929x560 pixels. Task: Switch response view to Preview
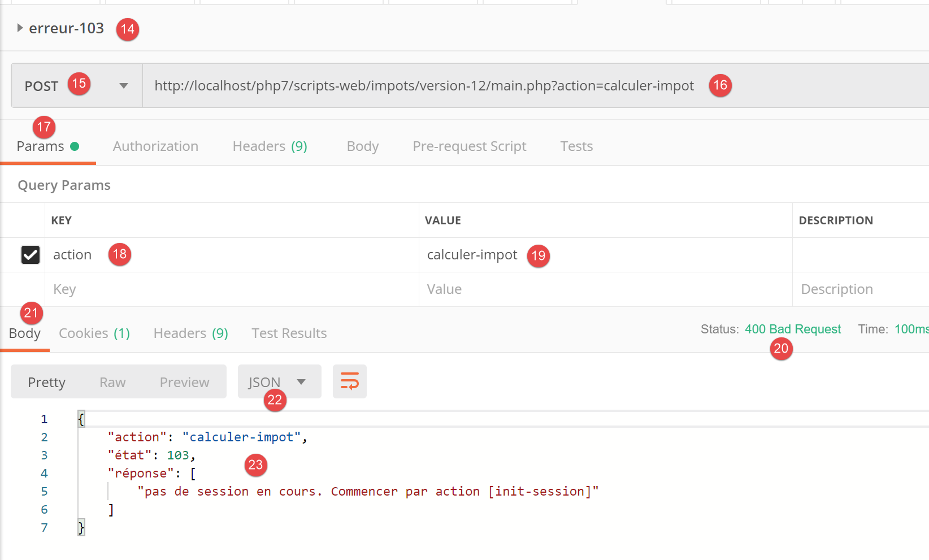(x=184, y=383)
